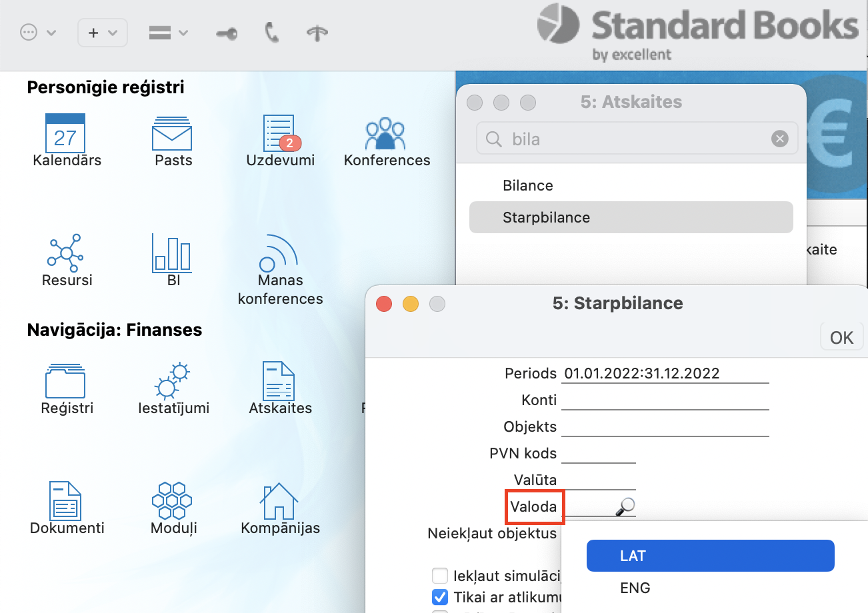Open the Moduļi honeycomb icon
This screenshot has width=868, height=613.
click(x=172, y=501)
